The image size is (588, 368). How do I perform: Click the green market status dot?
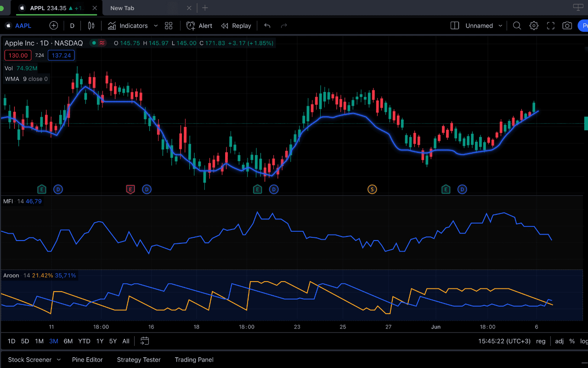[x=94, y=43]
